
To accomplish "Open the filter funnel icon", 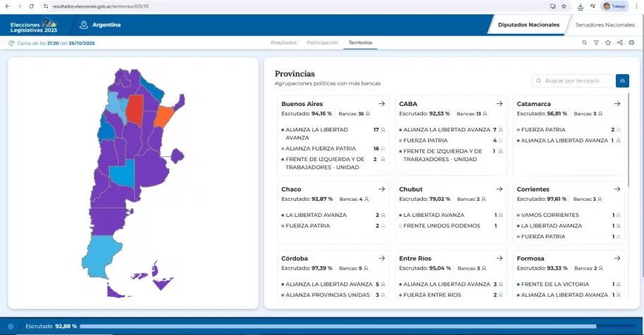I will [x=597, y=43].
